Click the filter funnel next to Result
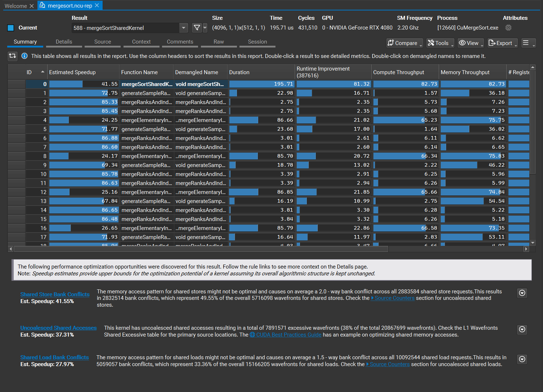Viewport: 543px width, 392px height. click(197, 27)
